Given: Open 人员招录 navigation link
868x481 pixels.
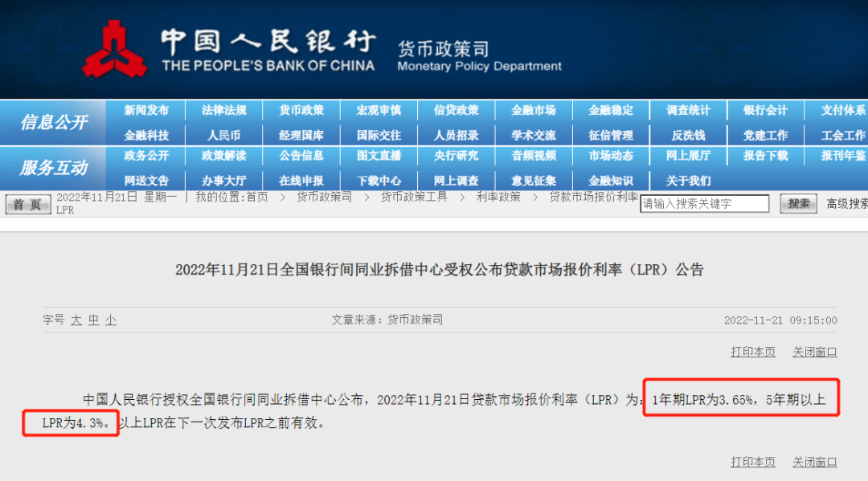Looking at the screenshot, I should [x=457, y=136].
